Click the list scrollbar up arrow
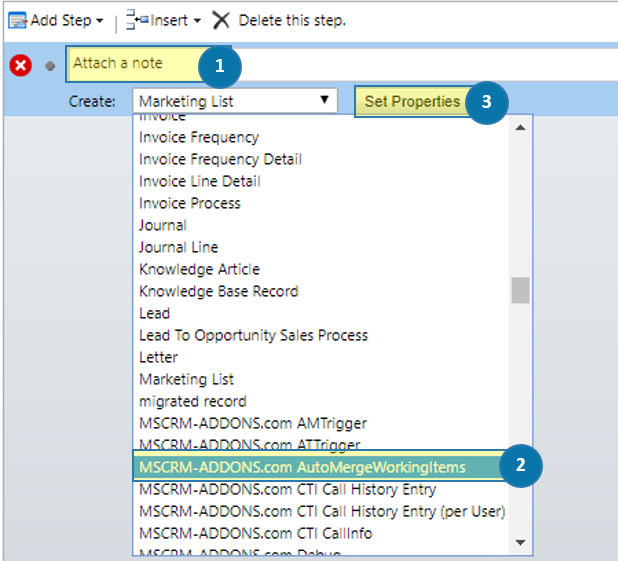The image size is (618, 561). pyautogui.click(x=520, y=127)
